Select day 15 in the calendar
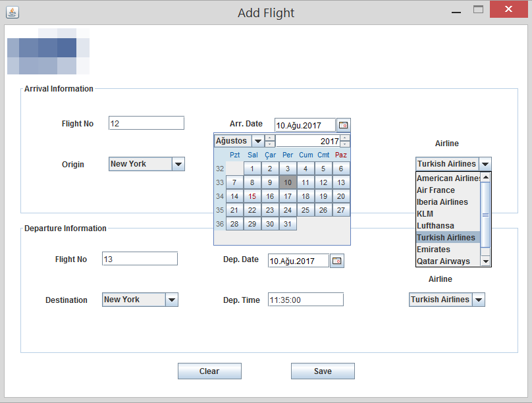Screen dimensions: 532x403 coord(252,196)
